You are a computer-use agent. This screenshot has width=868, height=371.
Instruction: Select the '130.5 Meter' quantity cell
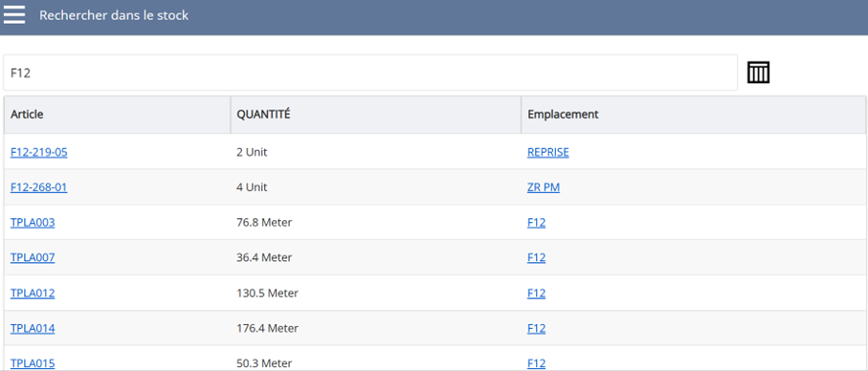pos(376,293)
